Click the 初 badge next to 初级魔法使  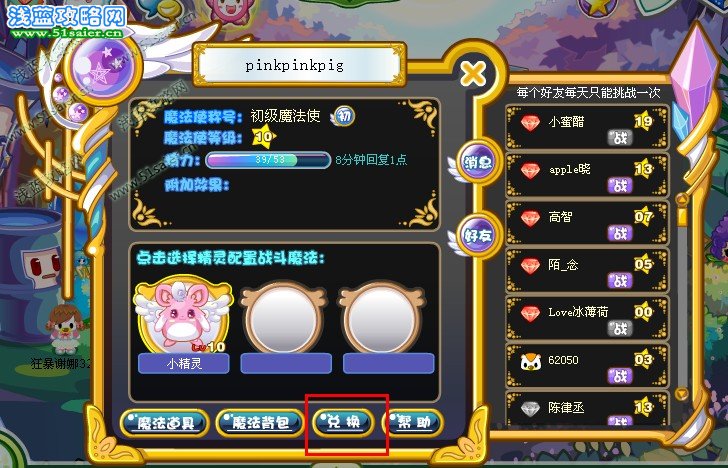pyautogui.click(x=344, y=116)
